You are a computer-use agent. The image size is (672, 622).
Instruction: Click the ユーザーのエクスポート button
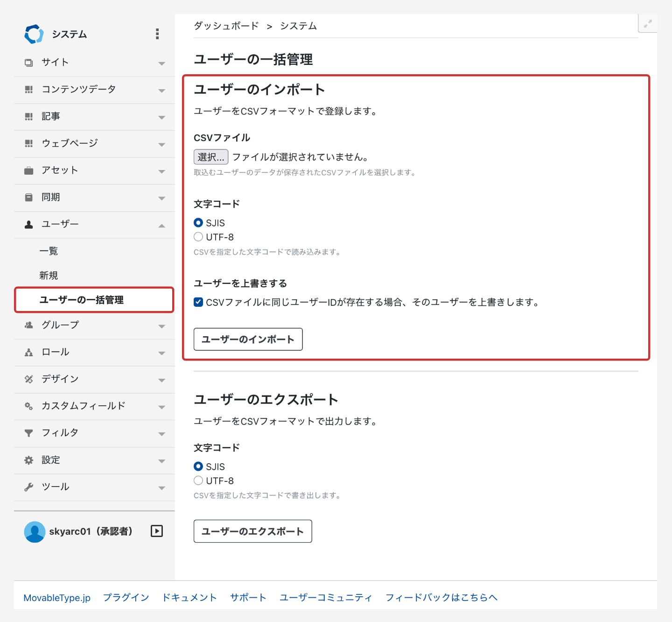[x=252, y=531]
